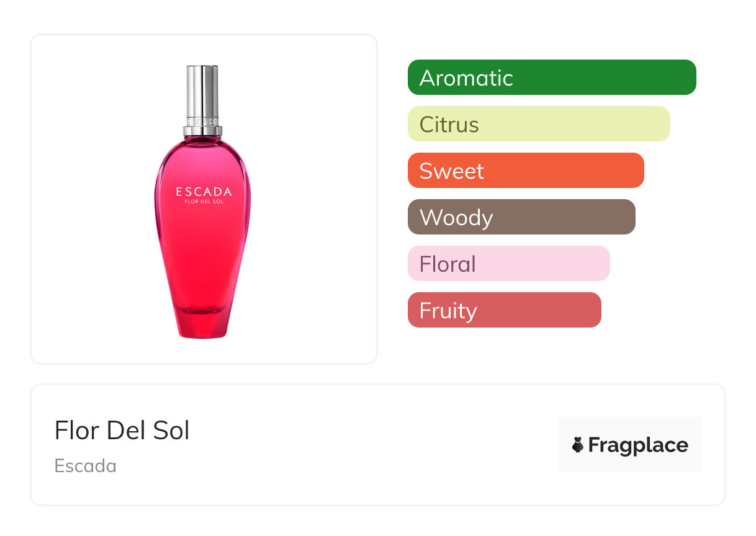
Task: Click the Fragplace wordmark text
Action: [638, 445]
